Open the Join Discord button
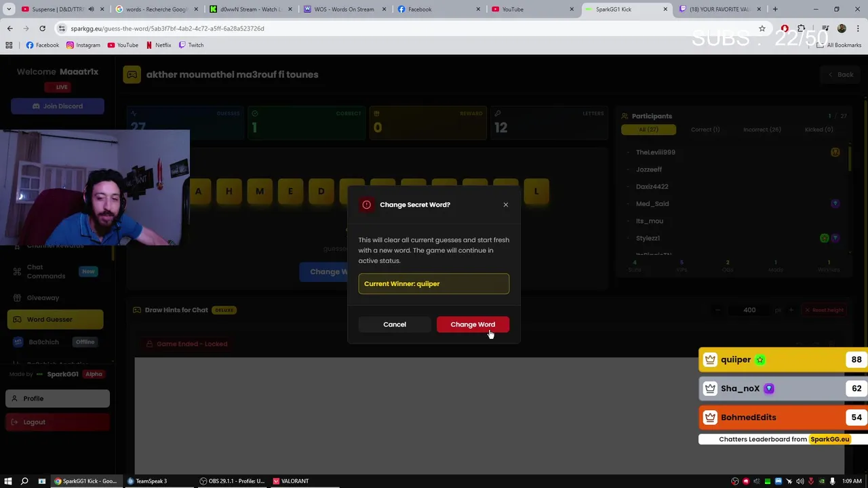The width and height of the screenshot is (868, 488). tap(58, 106)
